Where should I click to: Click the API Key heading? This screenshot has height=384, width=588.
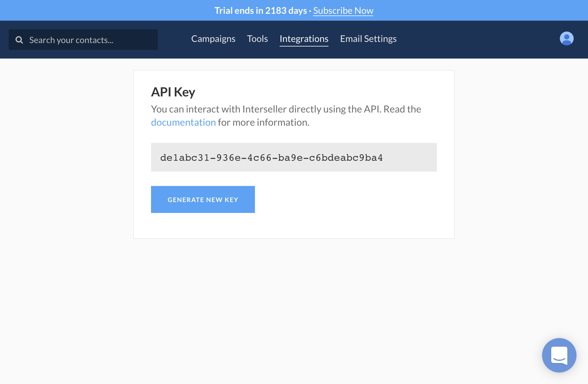173,92
